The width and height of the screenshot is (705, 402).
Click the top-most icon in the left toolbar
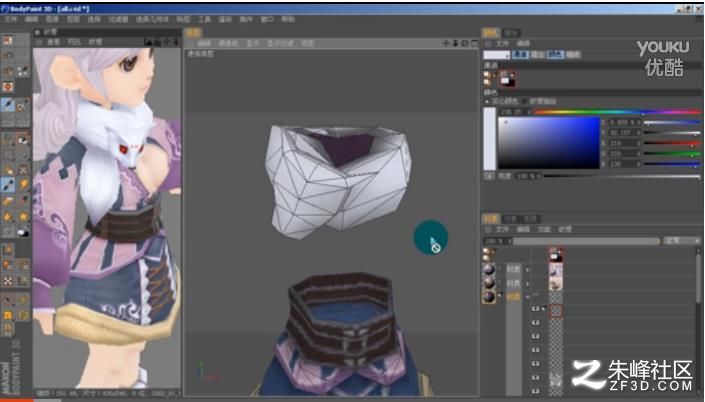pos(8,40)
